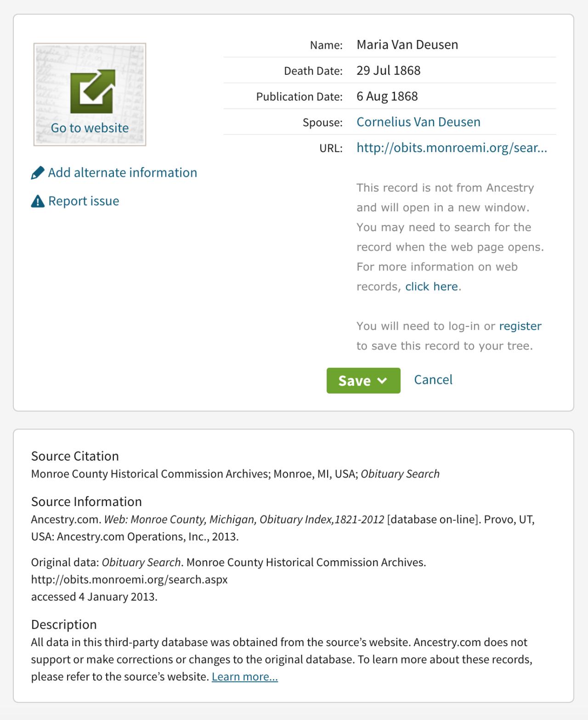Click the green external-link arrow icon

pyautogui.click(x=92, y=91)
